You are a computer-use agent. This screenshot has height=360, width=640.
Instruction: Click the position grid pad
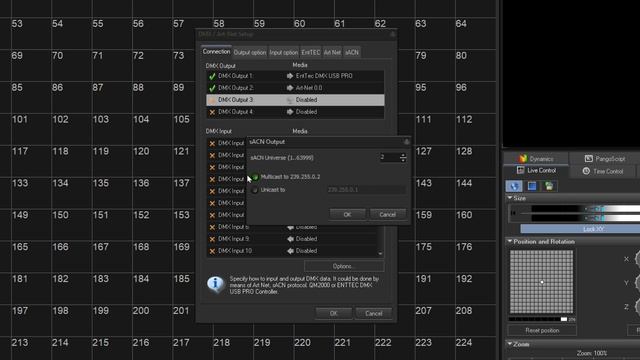point(542,282)
